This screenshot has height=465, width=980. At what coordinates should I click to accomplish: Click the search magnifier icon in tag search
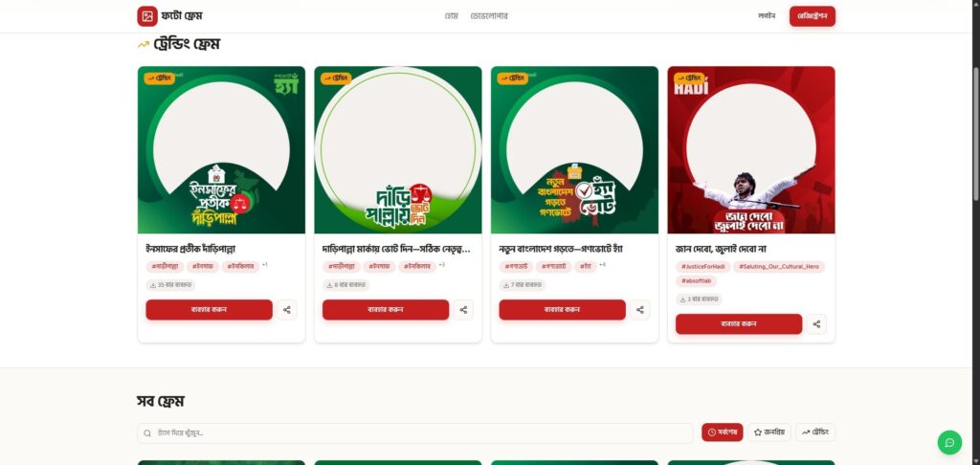click(147, 433)
